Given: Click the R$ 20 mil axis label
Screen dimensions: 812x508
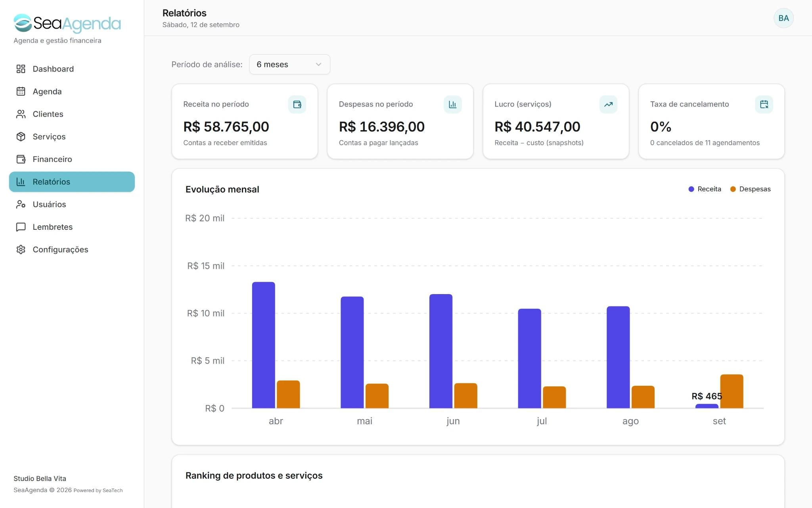Looking at the screenshot, I should point(205,218).
